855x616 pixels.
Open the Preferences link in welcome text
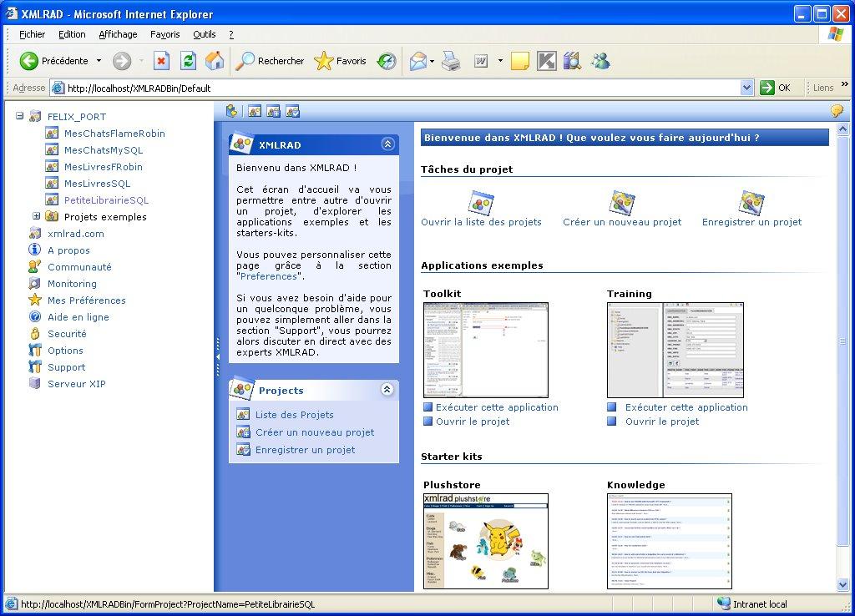coord(269,276)
